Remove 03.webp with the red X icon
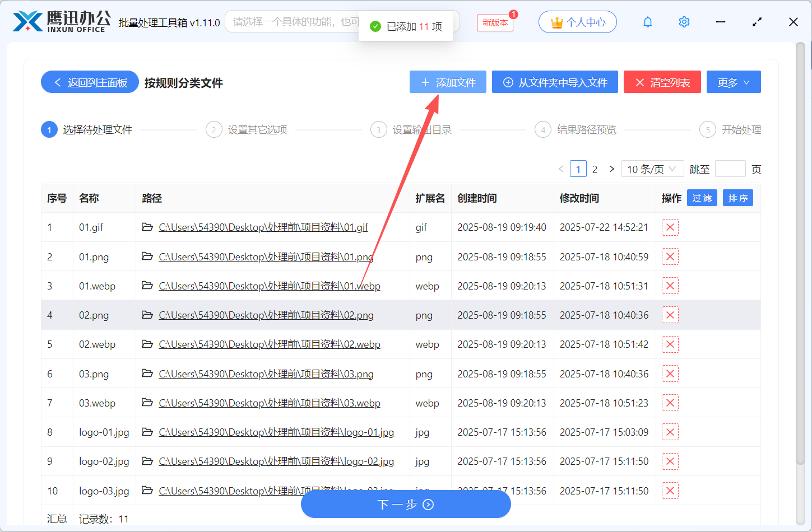812x532 pixels. point(670,403)
